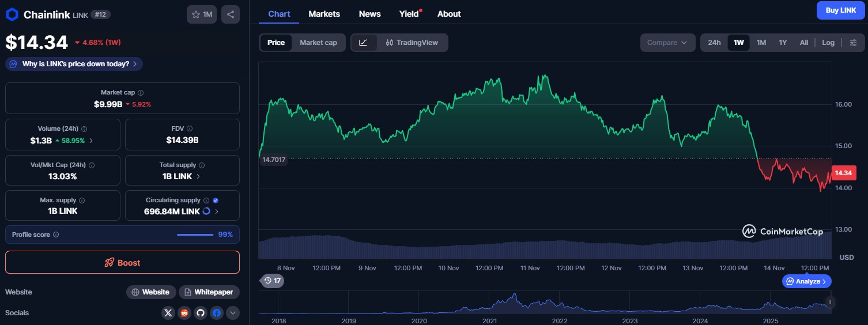Open the Chart tab
The height and width of the screenshot is (325, 868).
pos(279,14)
